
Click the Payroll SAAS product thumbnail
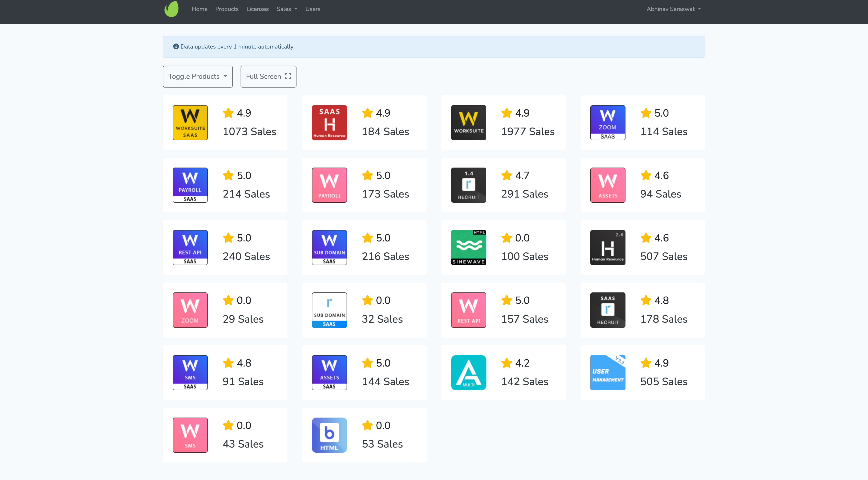click(x=190, y=185)
